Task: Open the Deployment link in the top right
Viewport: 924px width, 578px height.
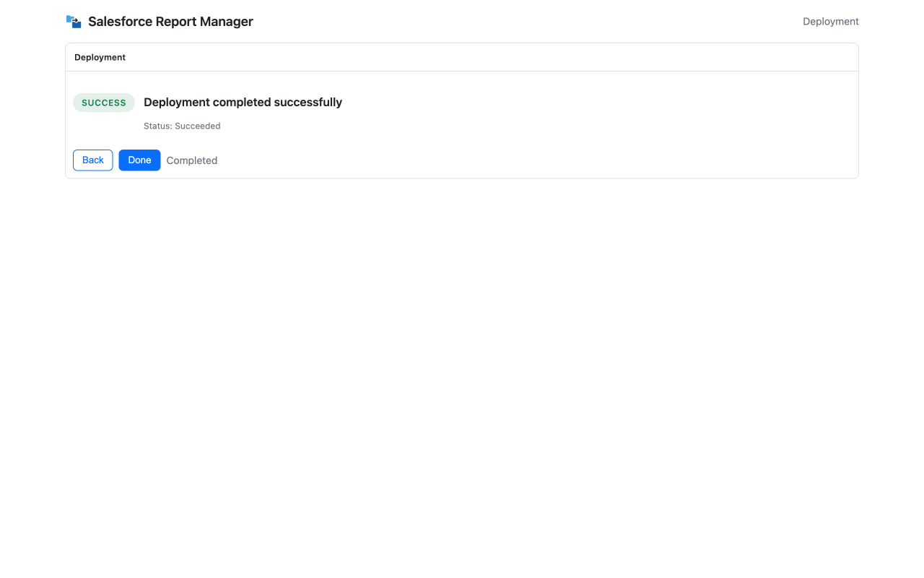Action: (x=830, y=21)
